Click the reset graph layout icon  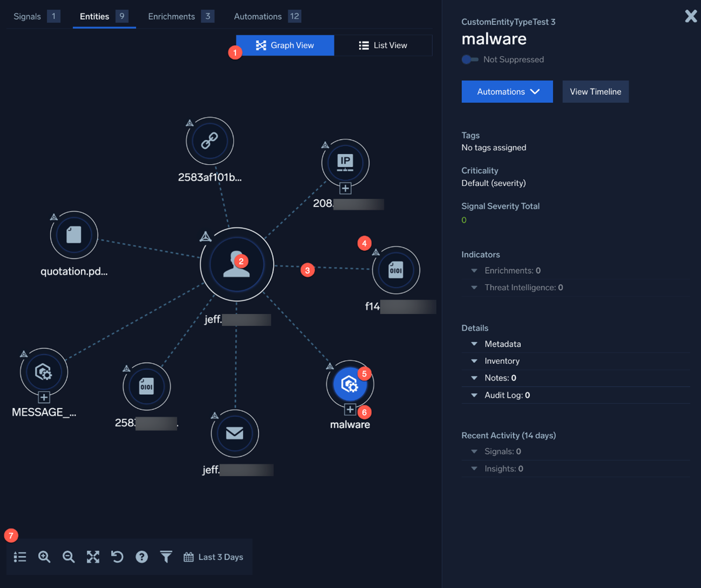(117, 557)
